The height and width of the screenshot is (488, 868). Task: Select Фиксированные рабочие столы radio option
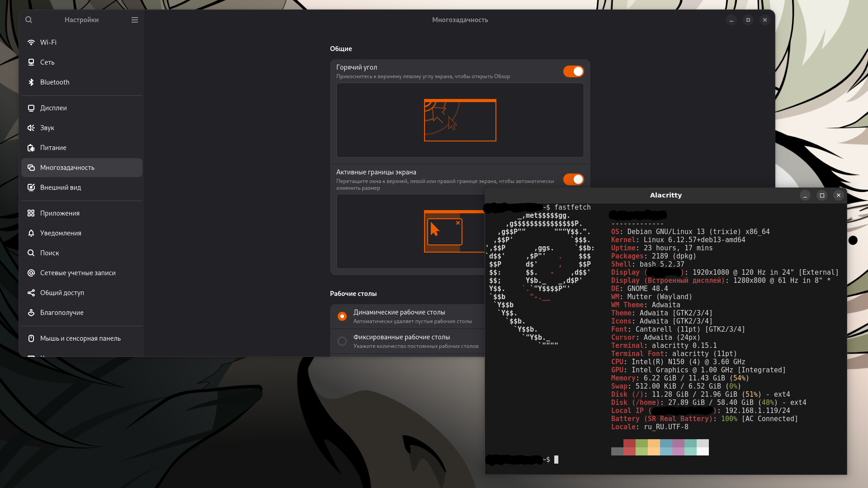342,341
